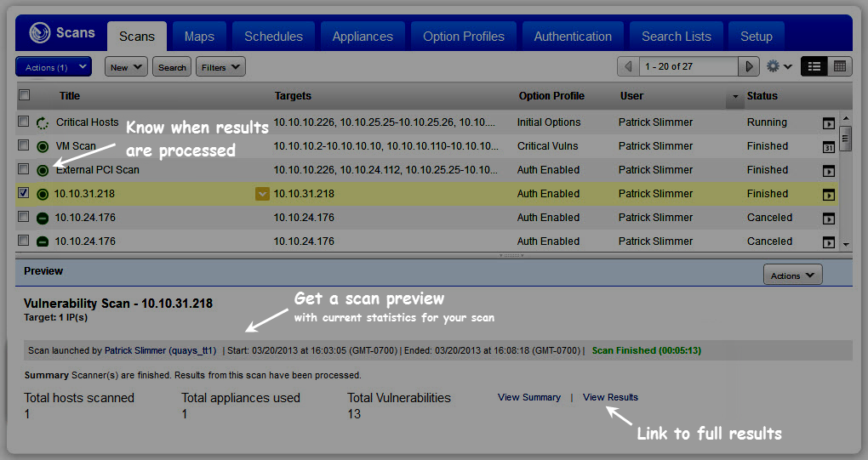
Task: Open the Appliances tab
Action: click(363, 37)
